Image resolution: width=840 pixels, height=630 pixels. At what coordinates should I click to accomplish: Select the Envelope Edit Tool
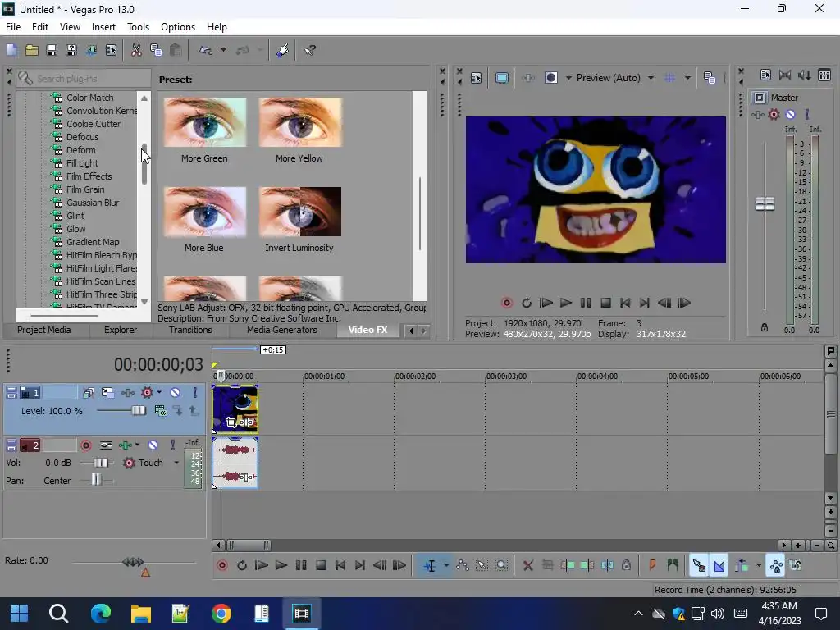pyautogui.click(x=463, y=566)
